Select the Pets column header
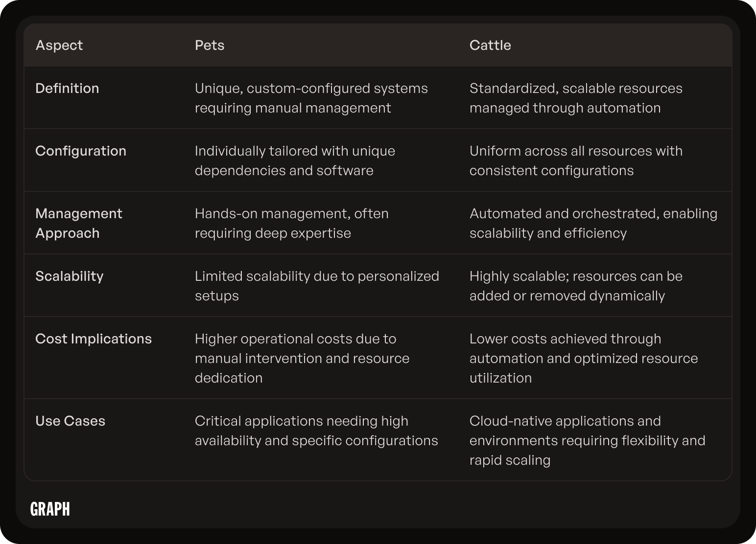756x544 pixels. coord(210,45)
